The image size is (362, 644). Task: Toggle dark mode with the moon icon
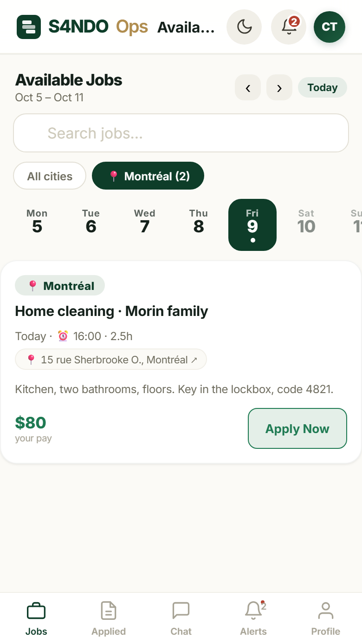pyautogui.click(x=244, y=27)
